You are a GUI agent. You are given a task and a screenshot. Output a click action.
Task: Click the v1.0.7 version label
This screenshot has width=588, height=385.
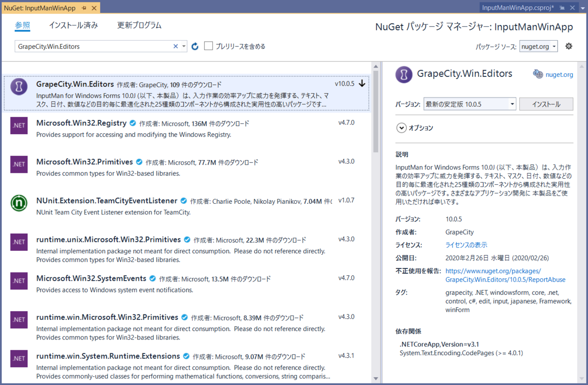(346, 200)
